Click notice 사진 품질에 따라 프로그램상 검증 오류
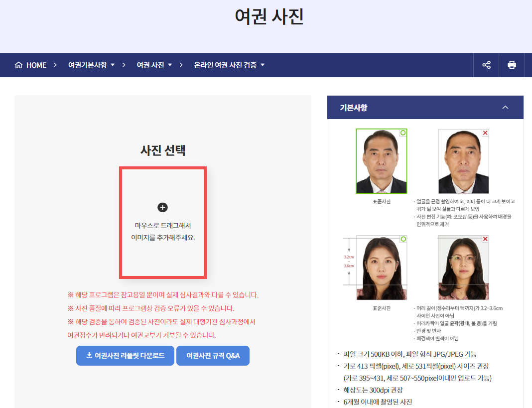This screenshot has height=408, width=532. tap(150, 308)
